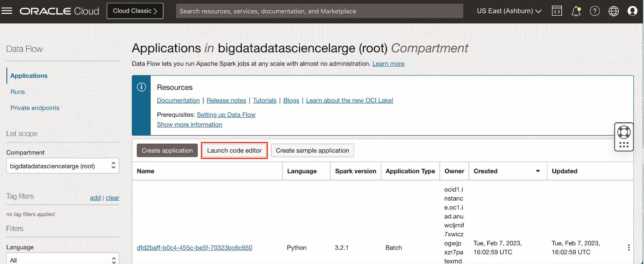This screenshot has height=264, width=644.
Task: Open Private endpoints section
Action: click(35, 108)
